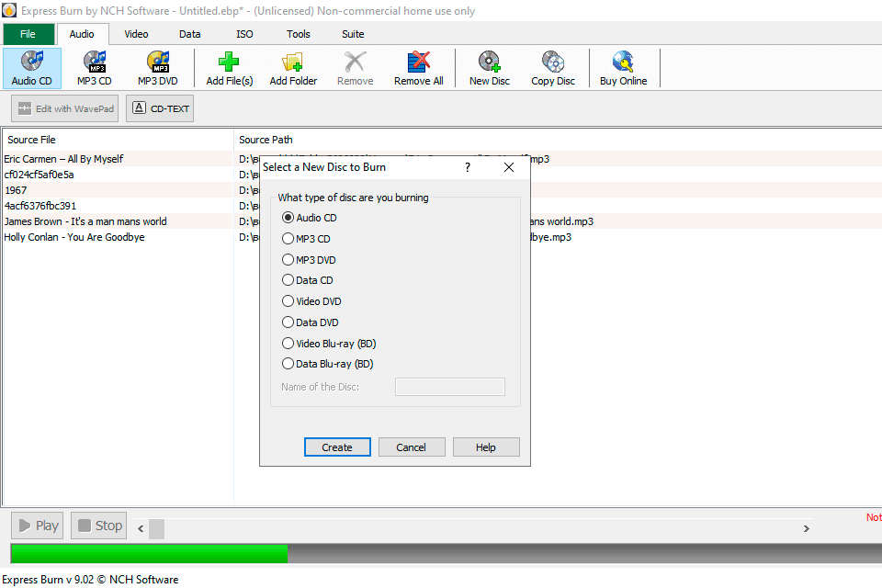
Task: Select the Data CD radio button
Action: tap(288, 280)
